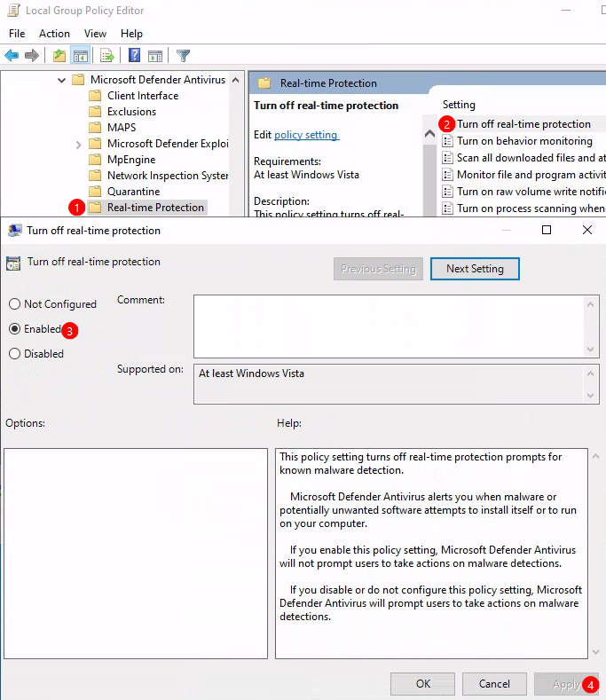The image size is (606, 700).
Task: Toggle Show/Hide Action Pane toolbar icon
Action: pos(155,56)
